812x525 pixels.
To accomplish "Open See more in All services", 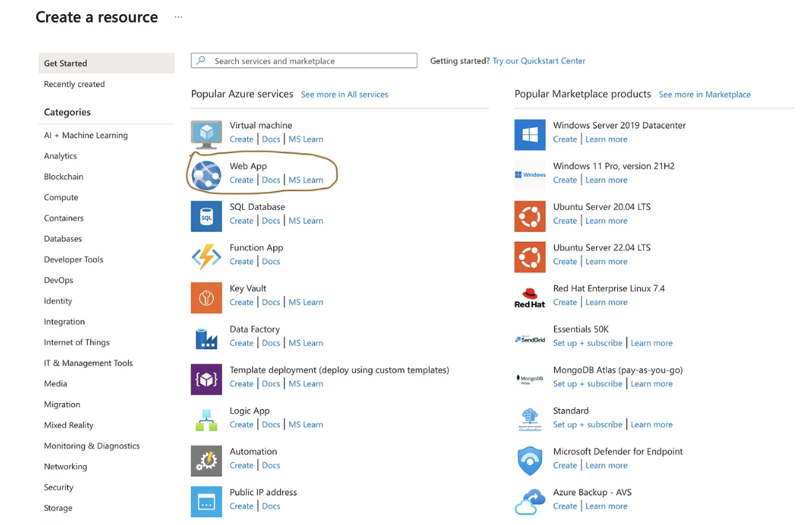I will point(344,95).
